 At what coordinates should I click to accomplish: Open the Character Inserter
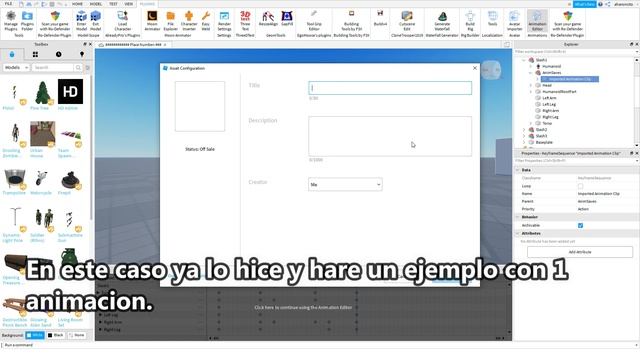point(189,21)
